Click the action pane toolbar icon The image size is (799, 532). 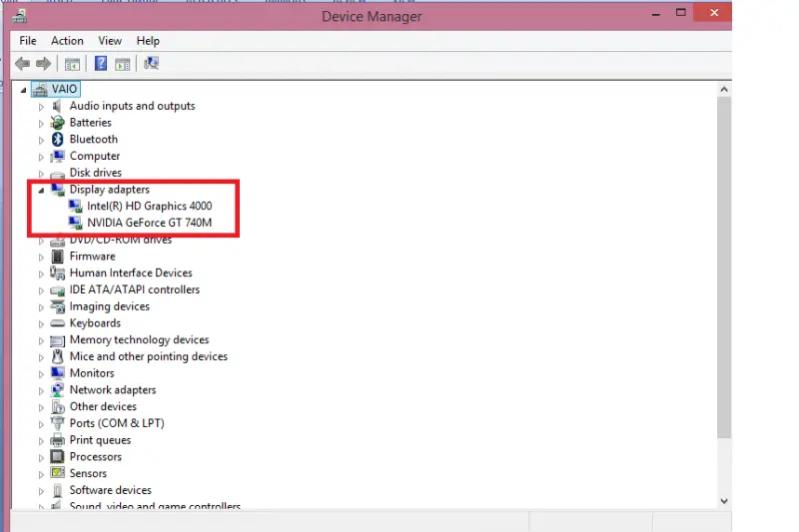tap(123, 64)
